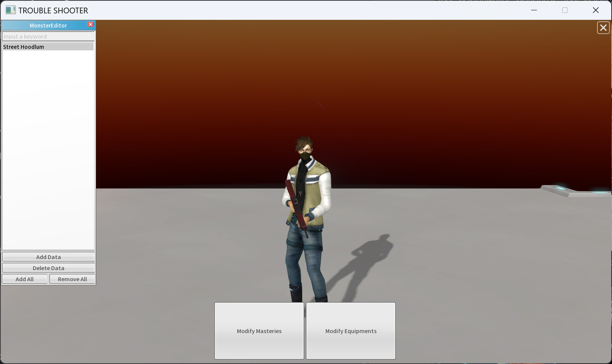Open Modify Masteries

[x=259, y=331]
